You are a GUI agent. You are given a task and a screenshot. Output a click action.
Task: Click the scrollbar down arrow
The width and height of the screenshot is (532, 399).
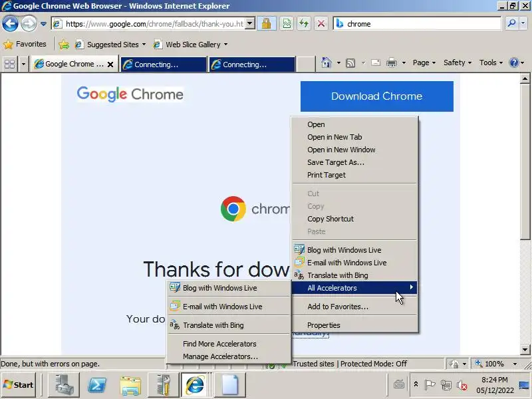coord(525,350)
